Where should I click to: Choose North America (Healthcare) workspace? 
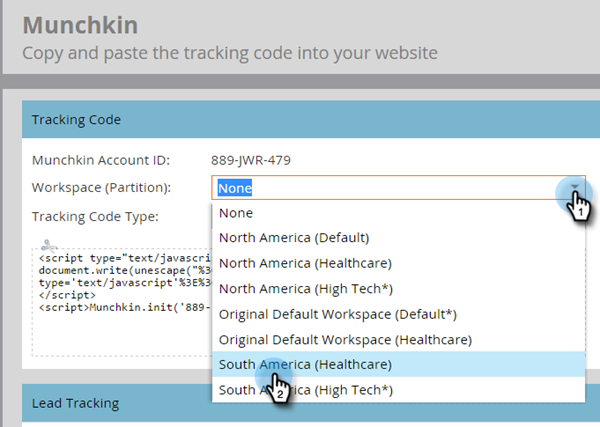click(x=398, y=263)
